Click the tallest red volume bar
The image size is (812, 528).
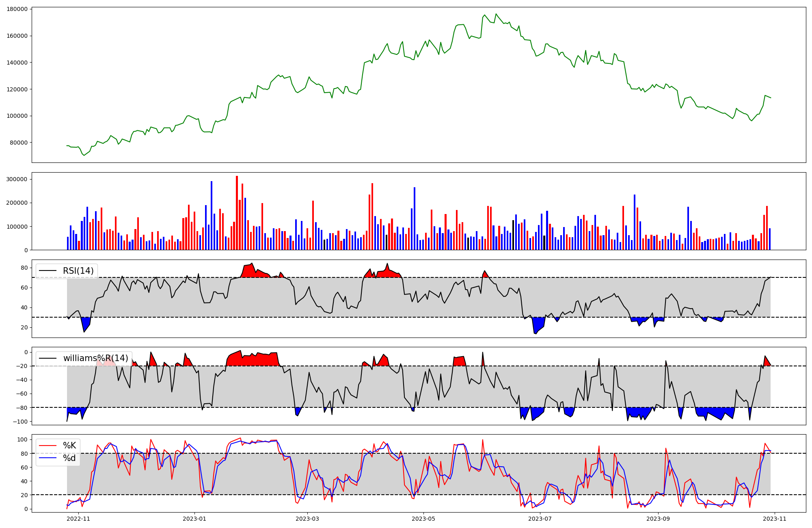(x=237, y=213)
